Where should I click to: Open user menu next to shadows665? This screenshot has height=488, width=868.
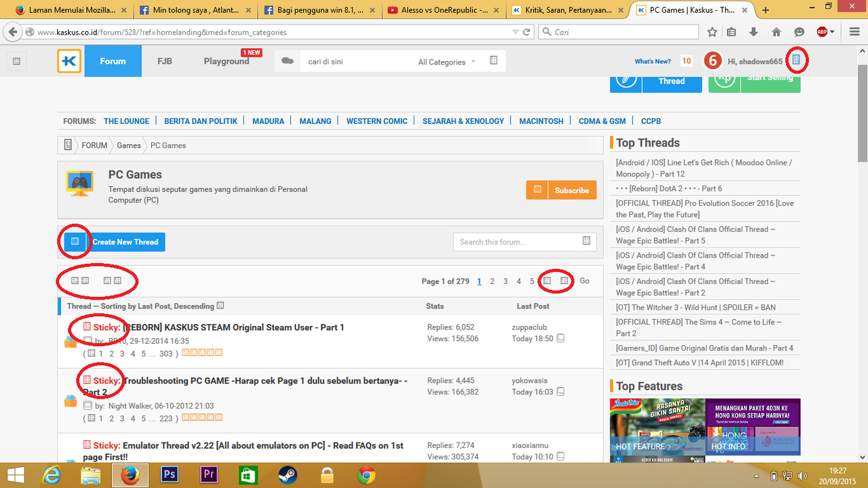(796, 61)
